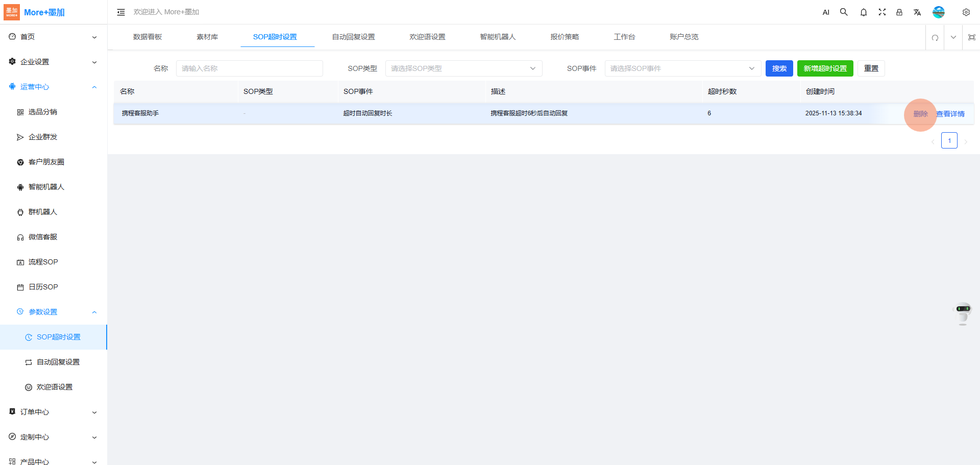980x465 pixels.
Task: Focus the 名称 input field
Action: click(x=249, y=68)
